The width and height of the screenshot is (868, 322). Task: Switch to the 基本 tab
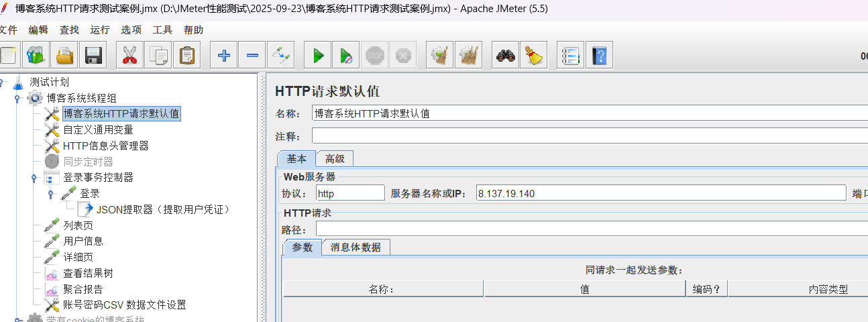tap(296, 158)
